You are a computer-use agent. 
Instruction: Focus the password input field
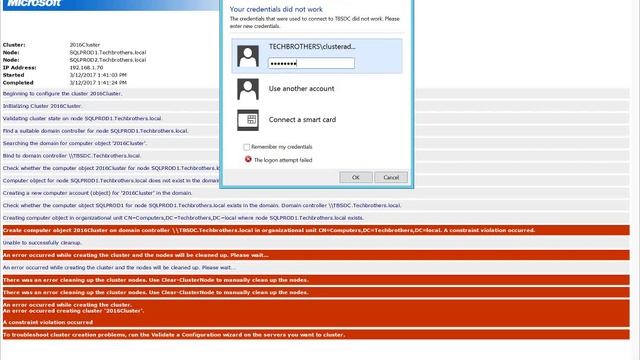pyautogui.click(x=311, y=63)
